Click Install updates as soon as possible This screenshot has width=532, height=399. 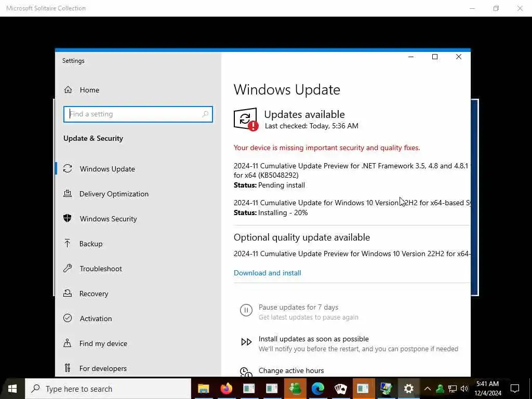[313, 339]
